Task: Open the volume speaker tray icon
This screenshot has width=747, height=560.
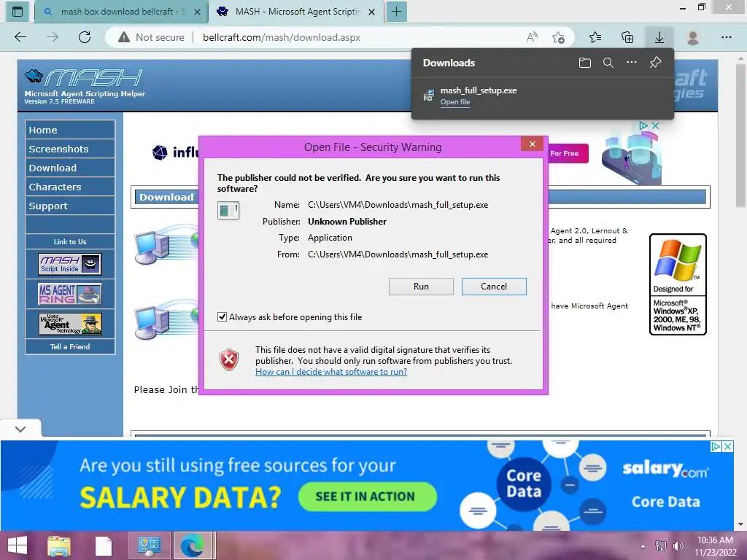Action: pyautogui.click(x=678, y=545)
